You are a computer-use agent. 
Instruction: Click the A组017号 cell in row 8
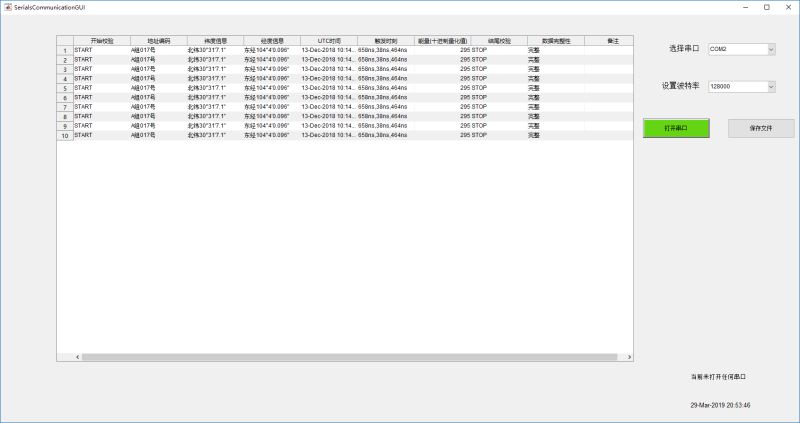pyautogui.click(x=159, y=116)
